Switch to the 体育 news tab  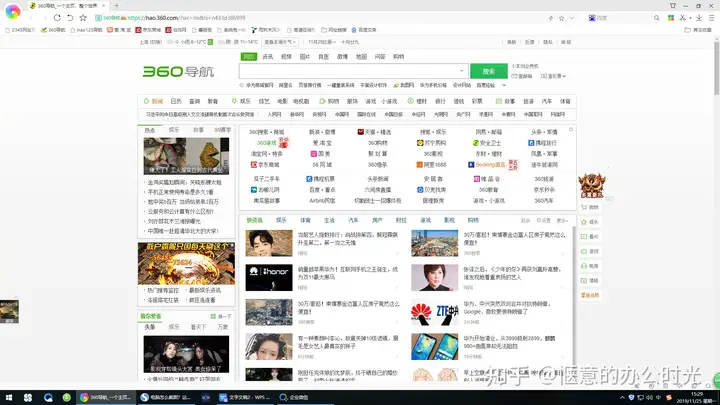(305, 220)
